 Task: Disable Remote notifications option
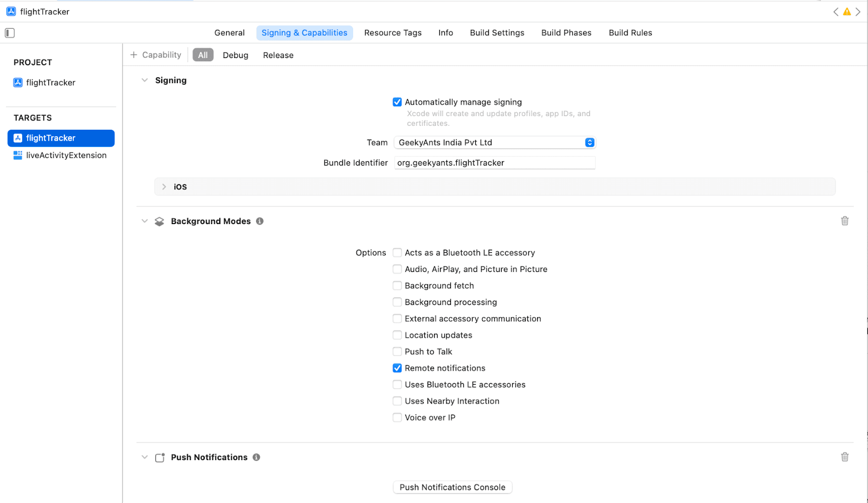point(398,368)
